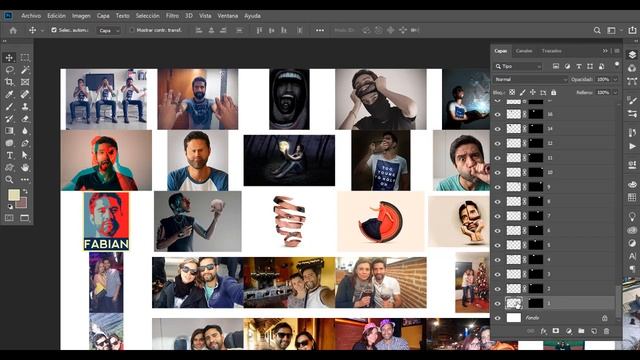
Task: Toggle visibility of layer 3
Action: 498,274
